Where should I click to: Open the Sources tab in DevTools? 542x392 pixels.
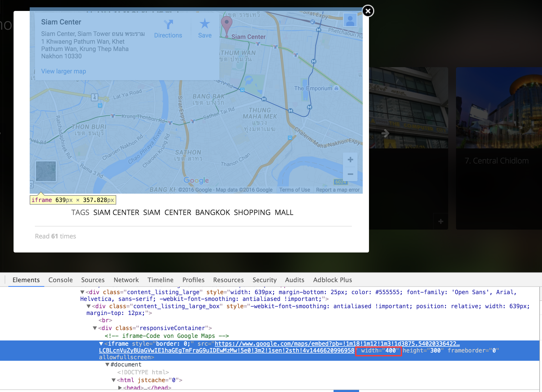click(93, 280)
